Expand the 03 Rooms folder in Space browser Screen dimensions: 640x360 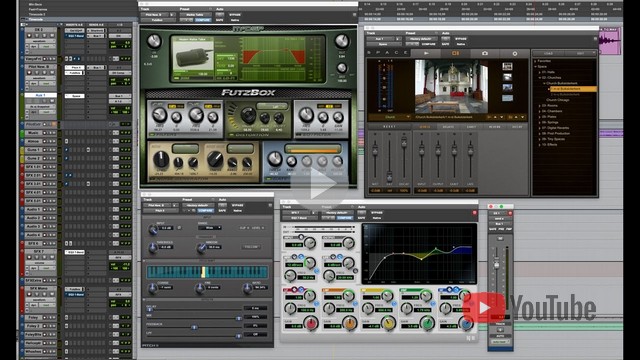coord(540,106)
